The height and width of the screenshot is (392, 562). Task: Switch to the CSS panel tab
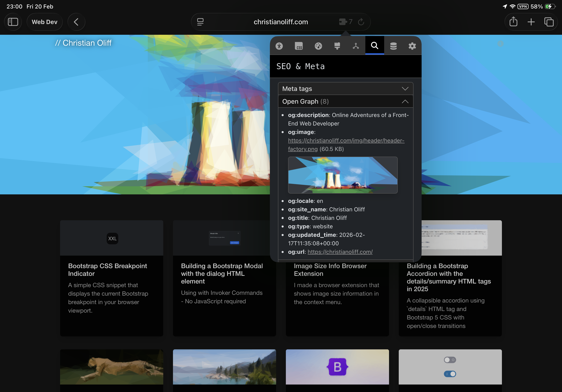[x=299, y=46]
